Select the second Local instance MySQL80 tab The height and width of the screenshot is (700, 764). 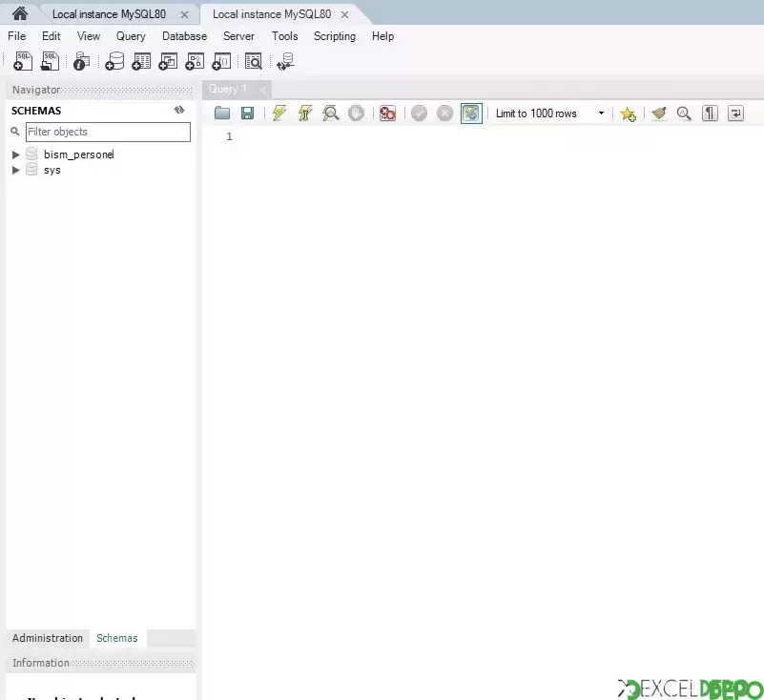(272, 14)
